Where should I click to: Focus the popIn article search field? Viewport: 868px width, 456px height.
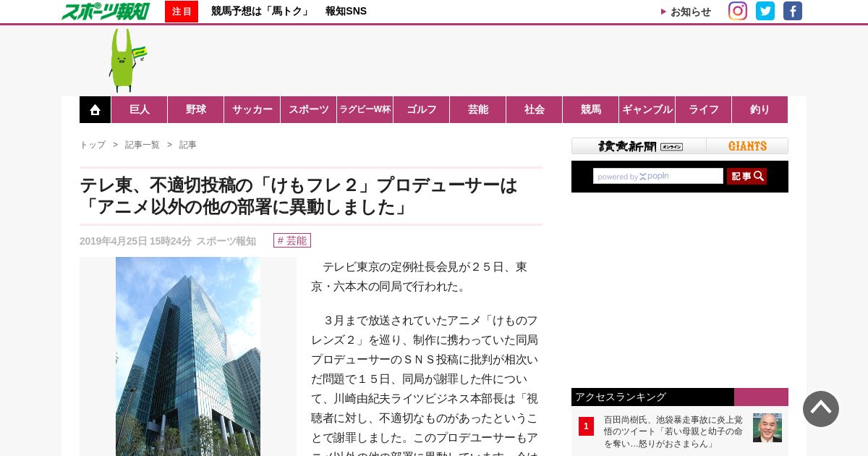pyautogui.click(x=658, y=176)
